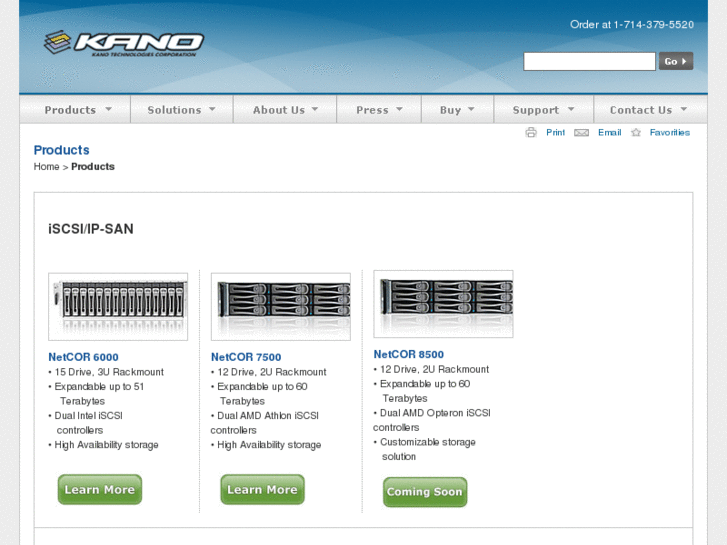Expand the Solutions dropdown menu
Image resolution: width=727 pixels, height=545 pixels.
tap(181, 110)
